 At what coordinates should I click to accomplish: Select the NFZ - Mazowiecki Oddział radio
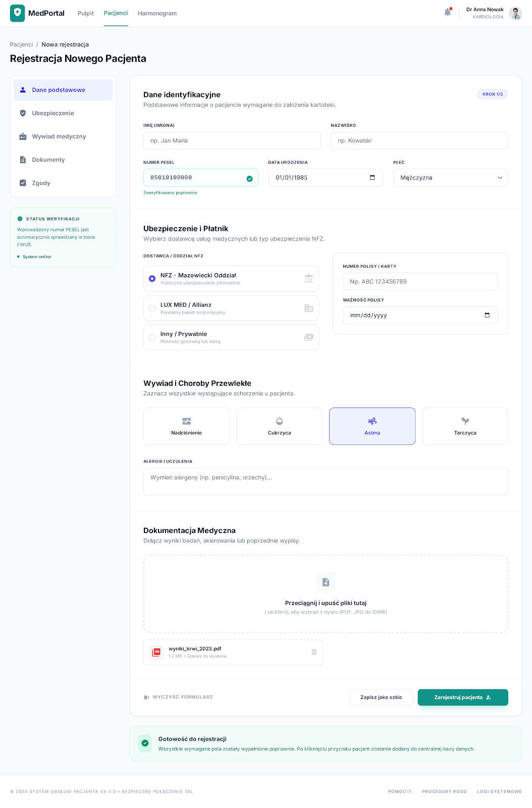152,279
